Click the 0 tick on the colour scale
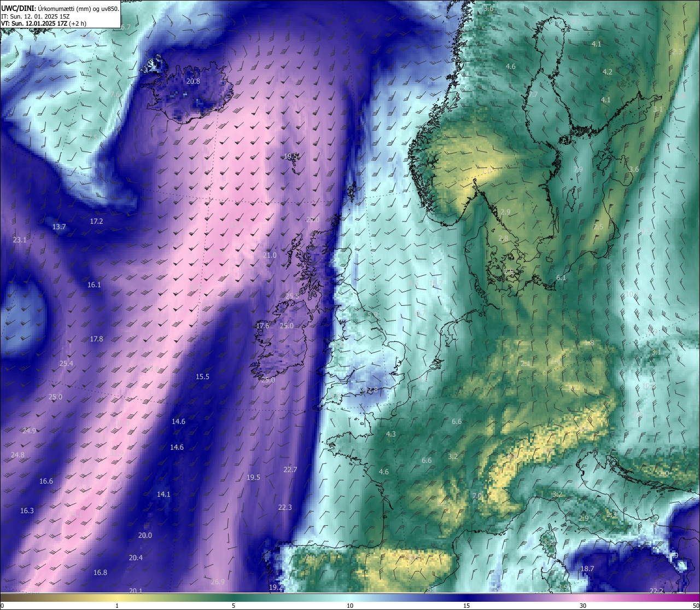The width and height of the screenshot is (700, 610). coord(2,606)
